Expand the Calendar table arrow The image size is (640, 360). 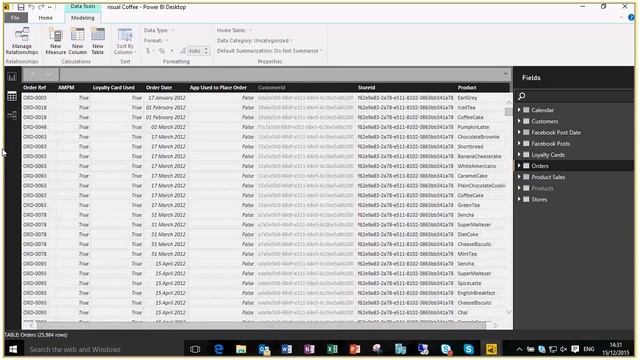(x=519, y=110)
